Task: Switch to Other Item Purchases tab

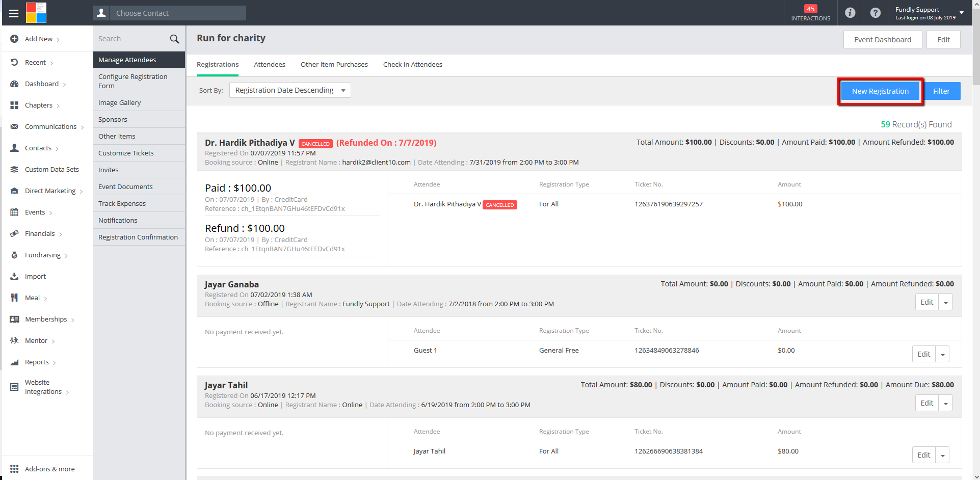Action: [x=334, y=64]
